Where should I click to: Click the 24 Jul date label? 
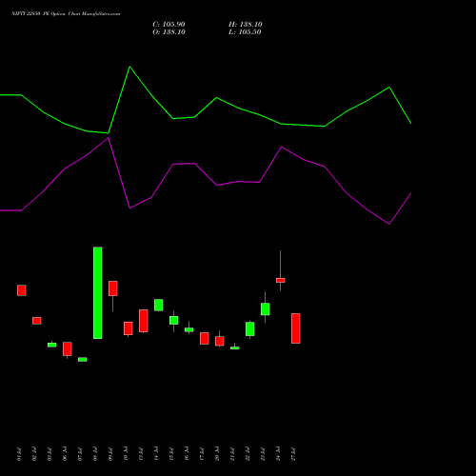coord(278,454)
